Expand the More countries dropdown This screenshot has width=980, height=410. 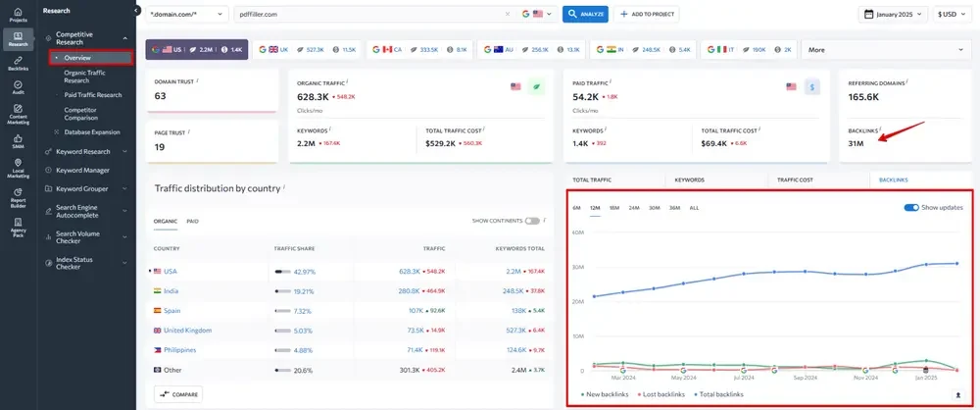click(886, 49)
